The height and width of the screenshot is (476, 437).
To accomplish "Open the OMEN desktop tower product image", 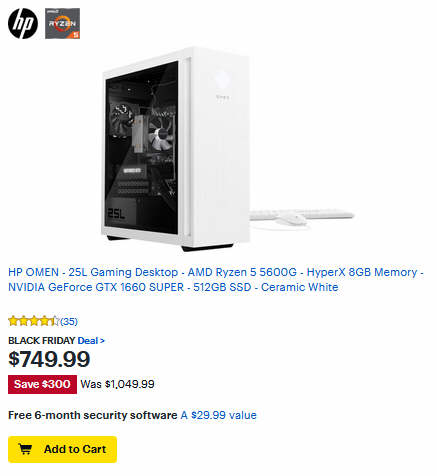I will [175, 149].
